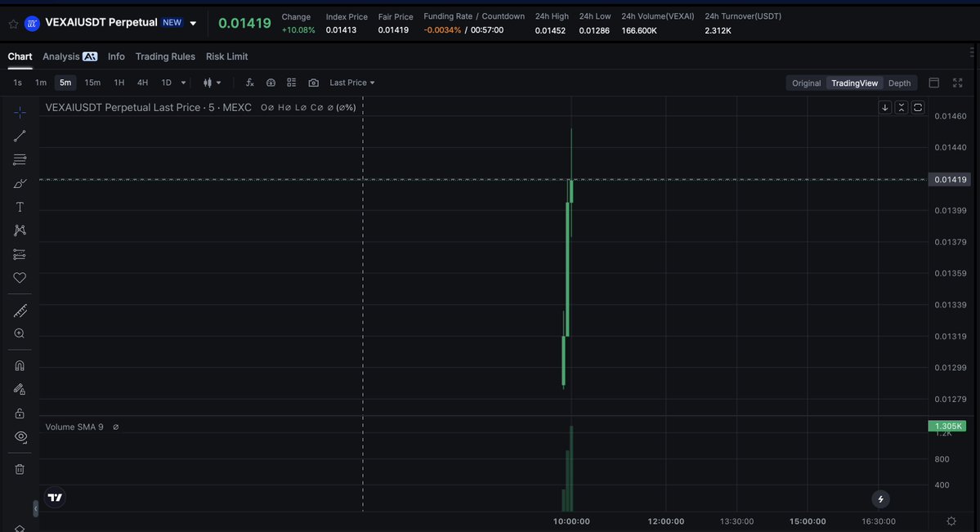Switch chart to Original view
The height and width of the screenshot is (532, 980).
tap(806, 83)
